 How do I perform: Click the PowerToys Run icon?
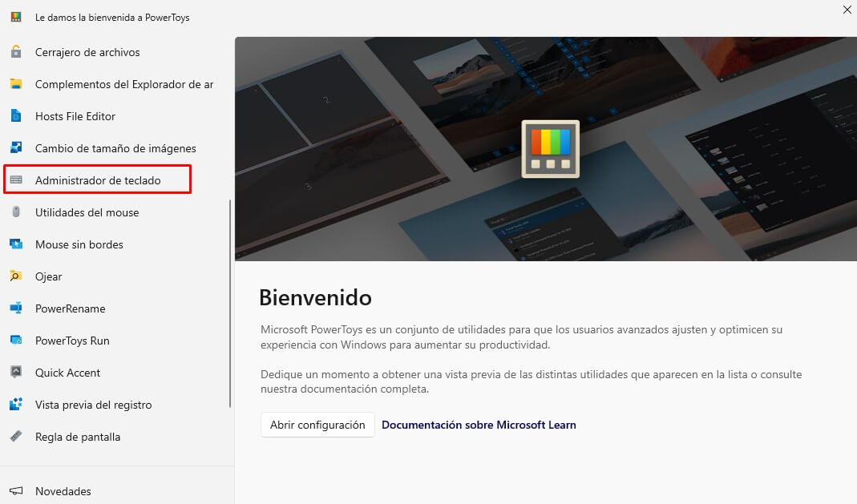16,341
